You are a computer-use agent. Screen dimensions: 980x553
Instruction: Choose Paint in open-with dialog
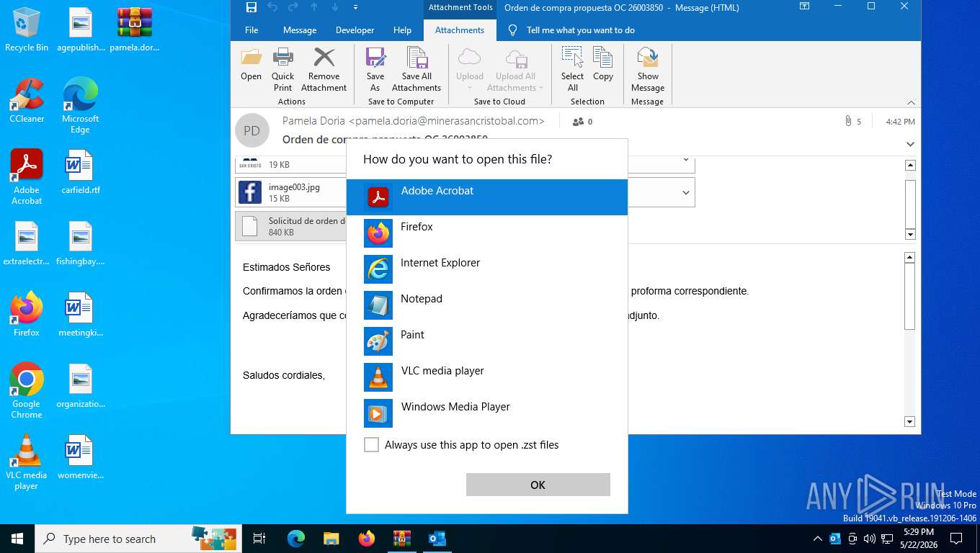click(x=487, y=341)
